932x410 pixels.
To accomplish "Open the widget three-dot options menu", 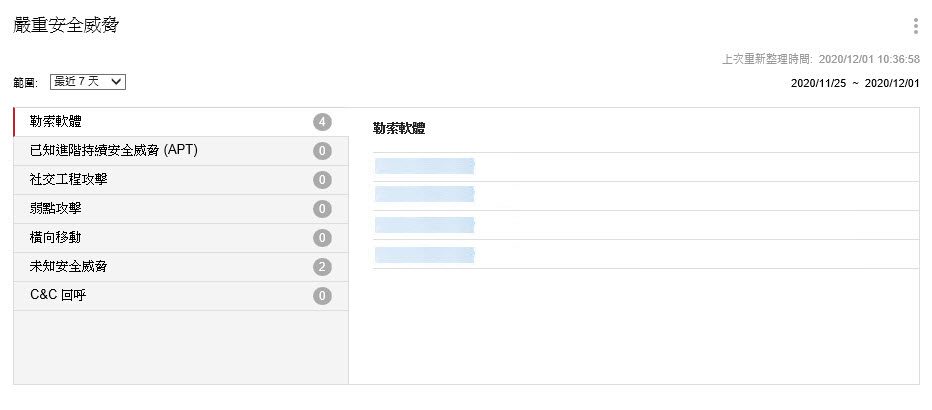I will (915, 26).
